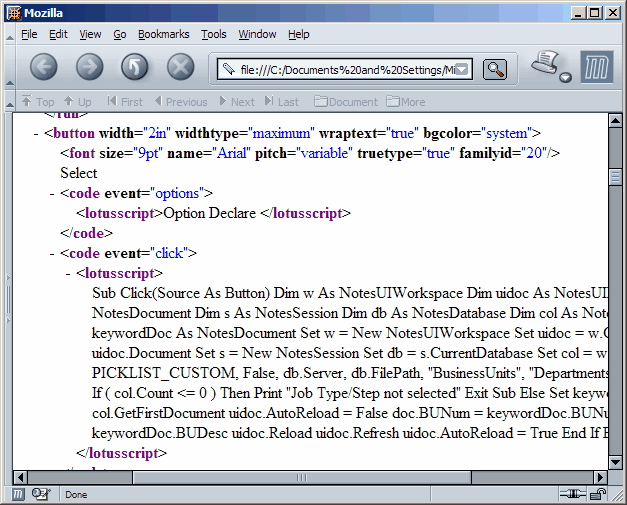This screenshot has height=505, width=627.
Task: Click the "Job Type/Step not selected" text
Action: tap(373, 393)
